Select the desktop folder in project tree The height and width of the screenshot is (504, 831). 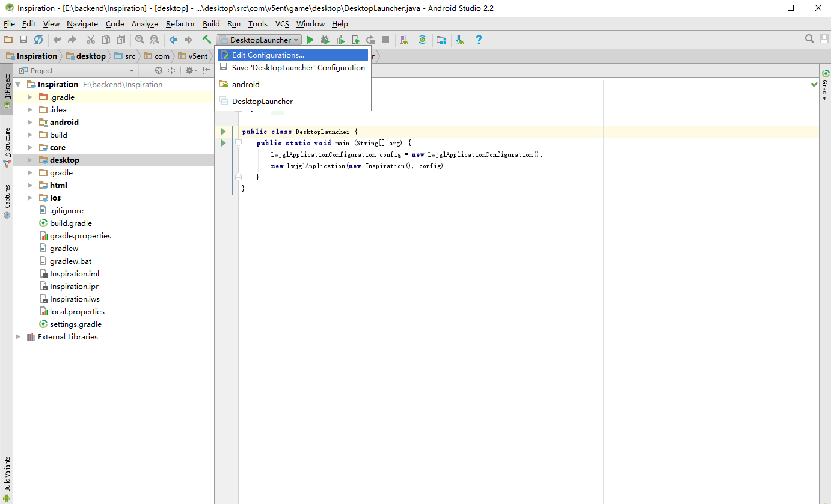pos(59,160)
